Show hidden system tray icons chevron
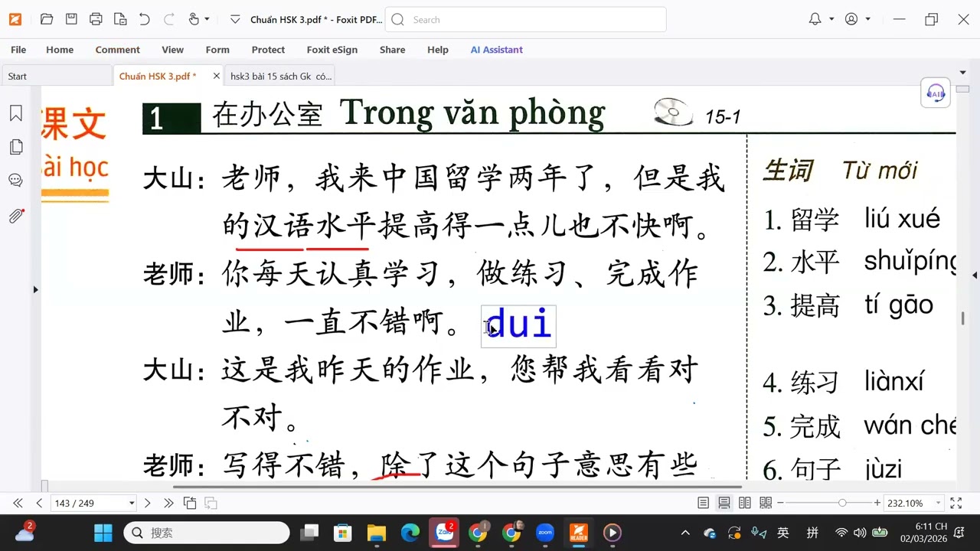The height and width of the screenshot is (551, 980). pos(685,533)
